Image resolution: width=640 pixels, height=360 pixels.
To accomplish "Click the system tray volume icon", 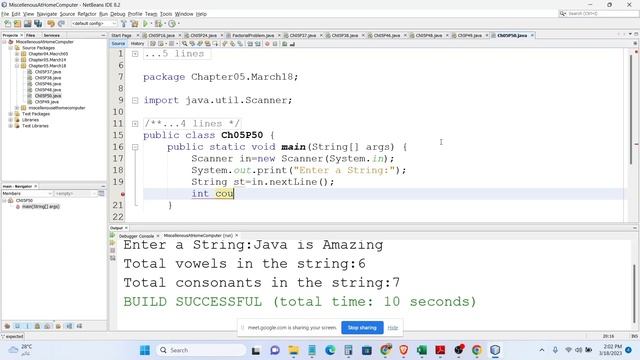I will coord(578,350).
